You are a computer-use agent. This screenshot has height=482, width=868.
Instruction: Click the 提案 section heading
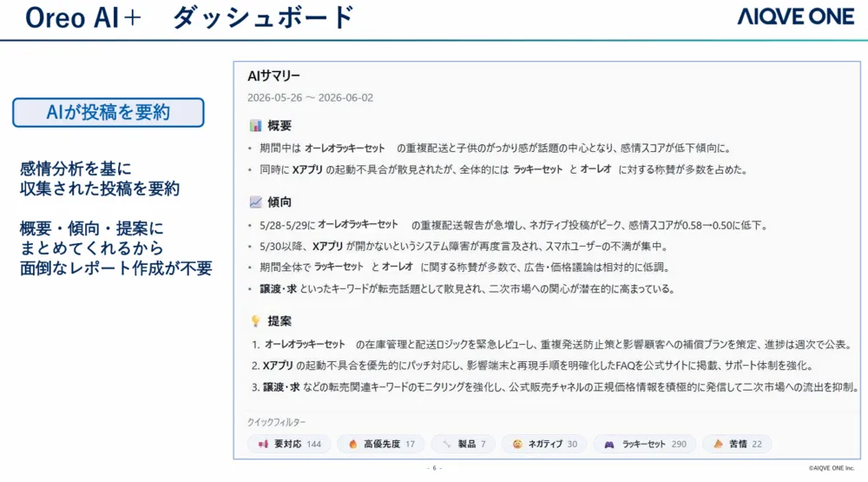point(279,320)
